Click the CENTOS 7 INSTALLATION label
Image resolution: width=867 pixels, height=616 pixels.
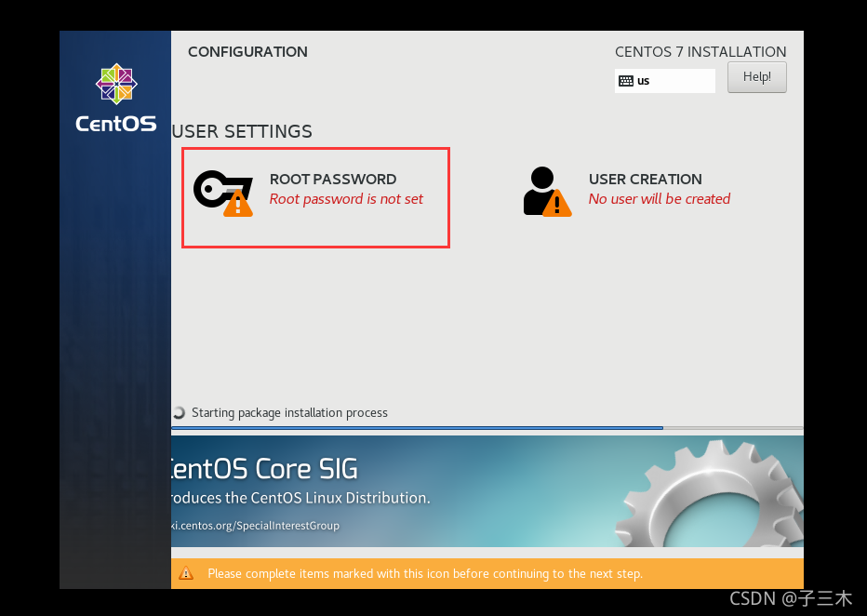click(x=700, y=52)
